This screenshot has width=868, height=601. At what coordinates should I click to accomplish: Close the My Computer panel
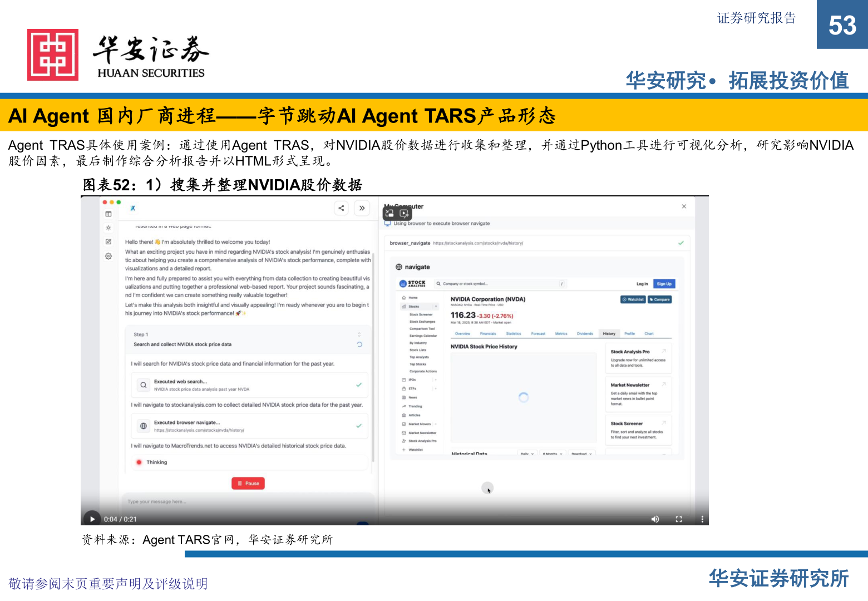click(x=684, y=206)
